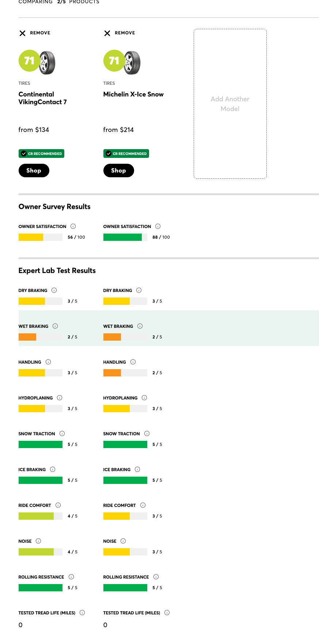The image size is (319, 644).
Task: Click Continental tire thumbnail image
Action: click(x=47, y=62)
